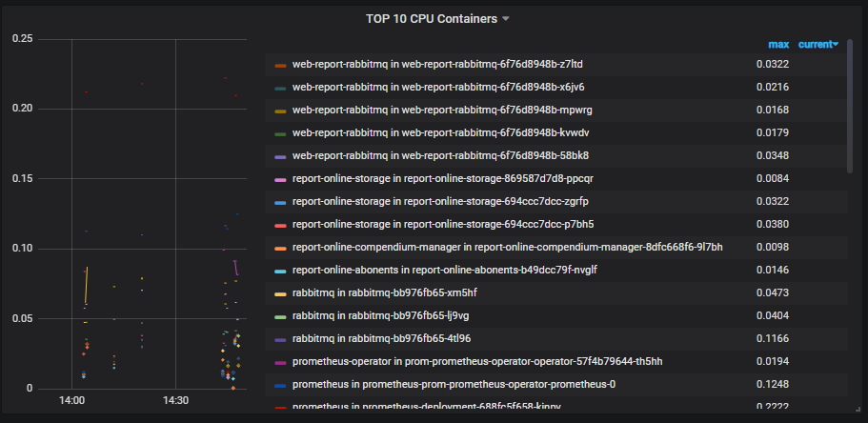Click max value 0.0146
Screen dimensions: 868x423
click(773, 271)
